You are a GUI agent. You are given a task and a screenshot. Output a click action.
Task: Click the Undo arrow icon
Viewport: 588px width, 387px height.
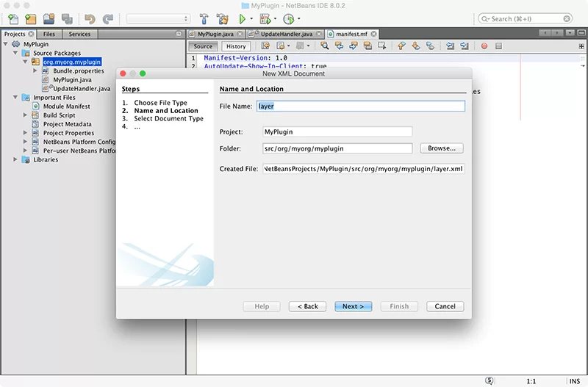90,19
